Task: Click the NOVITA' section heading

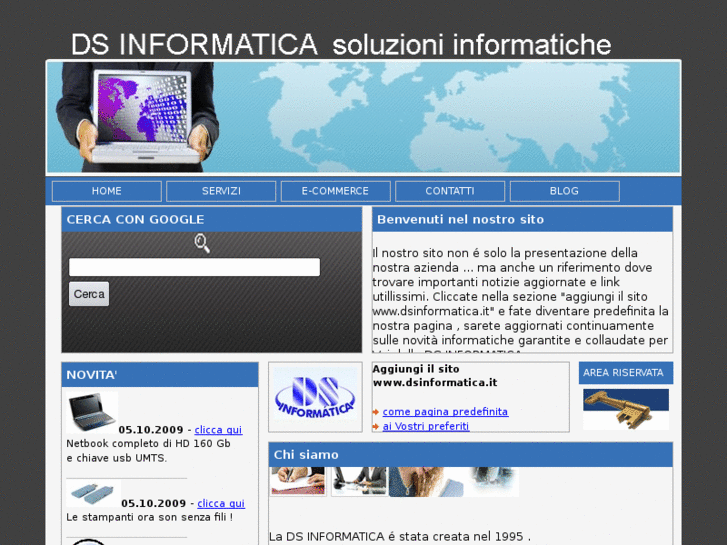Action: coord(92,375)
